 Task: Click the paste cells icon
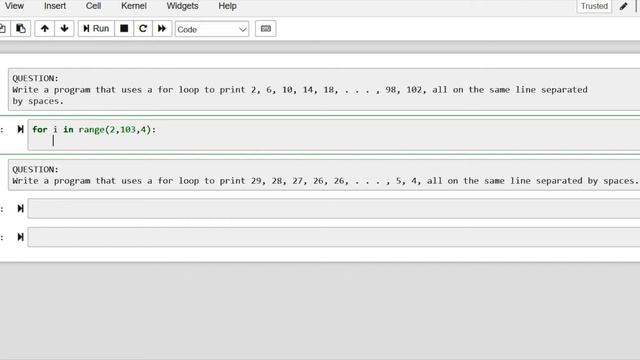pos(21,29)
